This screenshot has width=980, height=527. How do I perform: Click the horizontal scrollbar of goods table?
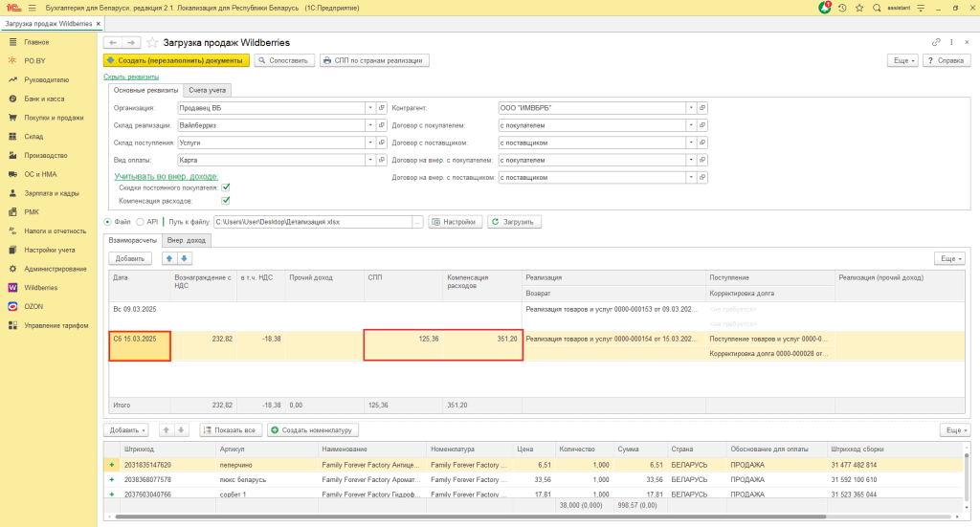tap(470, 517)
